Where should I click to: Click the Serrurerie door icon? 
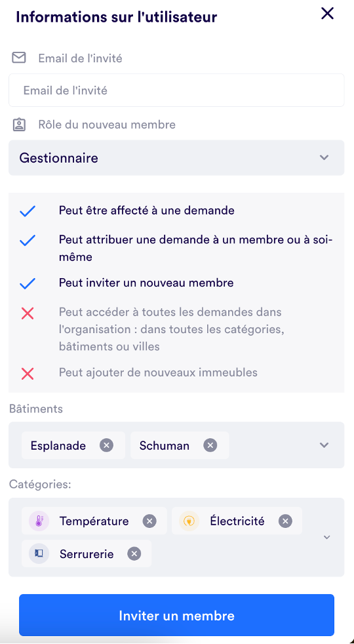(x=39, y=554)
